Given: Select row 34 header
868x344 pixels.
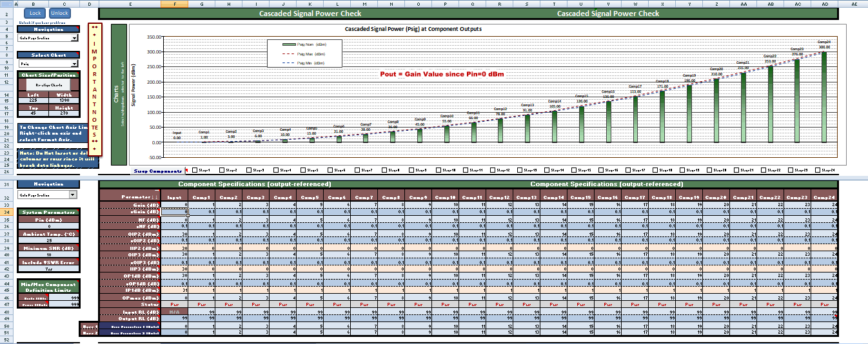Looking at the screenshot, I should point(6,213).
